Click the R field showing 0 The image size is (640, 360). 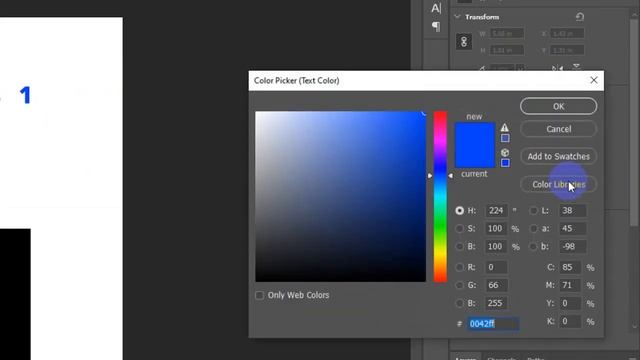point(496,267)
